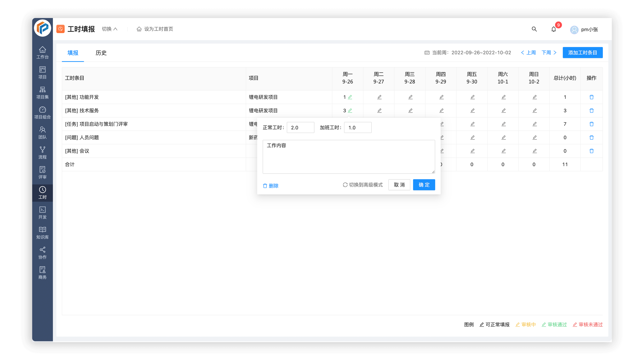Delete the 功能开发 row with trash icon

[x=591, y=97]
